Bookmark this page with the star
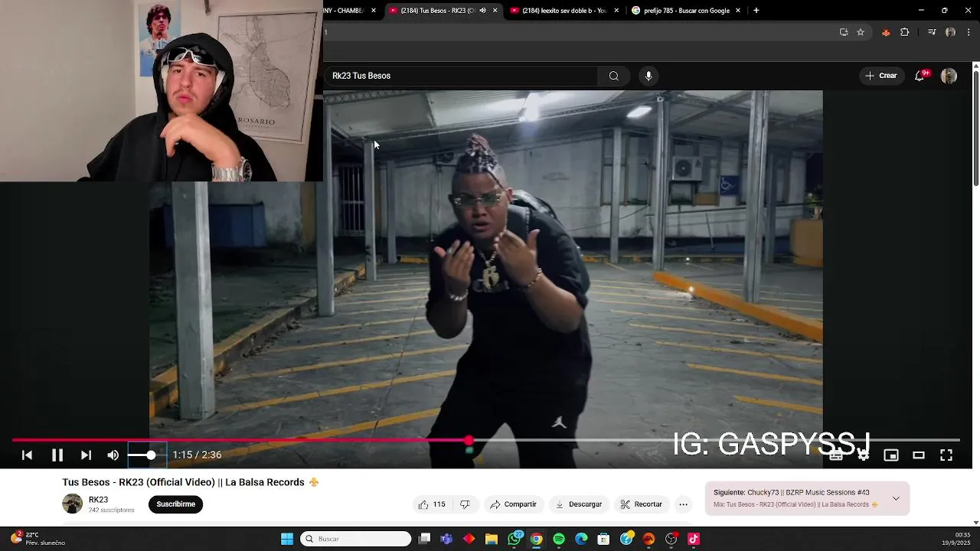The width and height of the screenshot is (980, 551). pos(861,32)
